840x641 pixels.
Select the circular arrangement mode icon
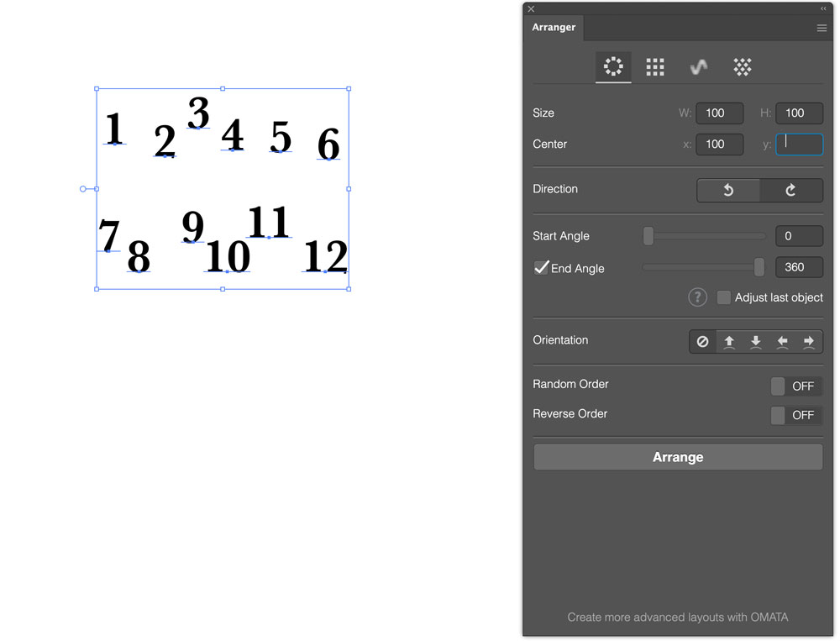tap(613, 66)
